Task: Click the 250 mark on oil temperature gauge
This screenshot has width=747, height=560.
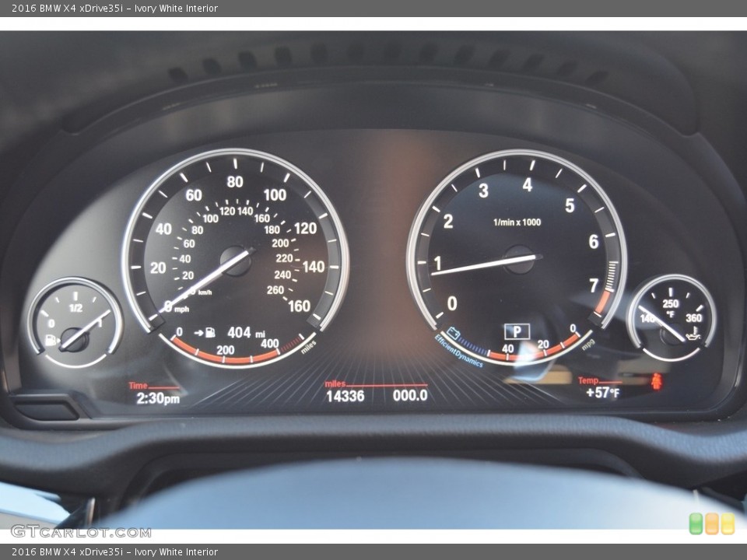Action: [670, 303]
